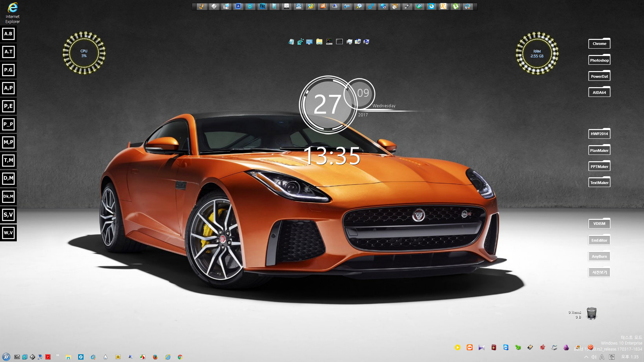The height and width of the screenshot is (362, 644).
Task: Click the first icon in the top dock
Action: [201, 6]
